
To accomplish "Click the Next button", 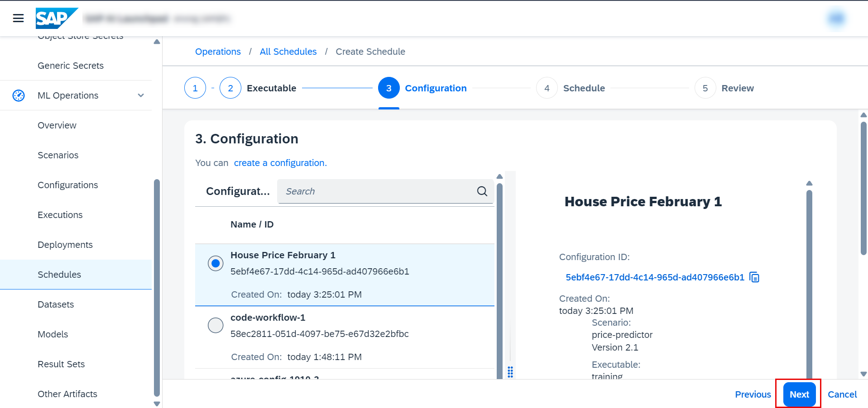I will click(x=799, y=394).
